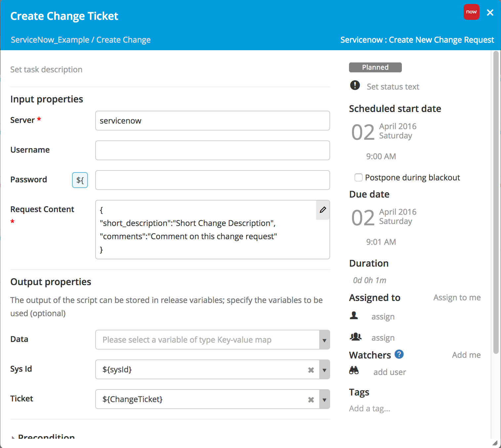Viewport: 501px width, 448px height.
Task: Click the Set status text field
Action: [393, 87]
